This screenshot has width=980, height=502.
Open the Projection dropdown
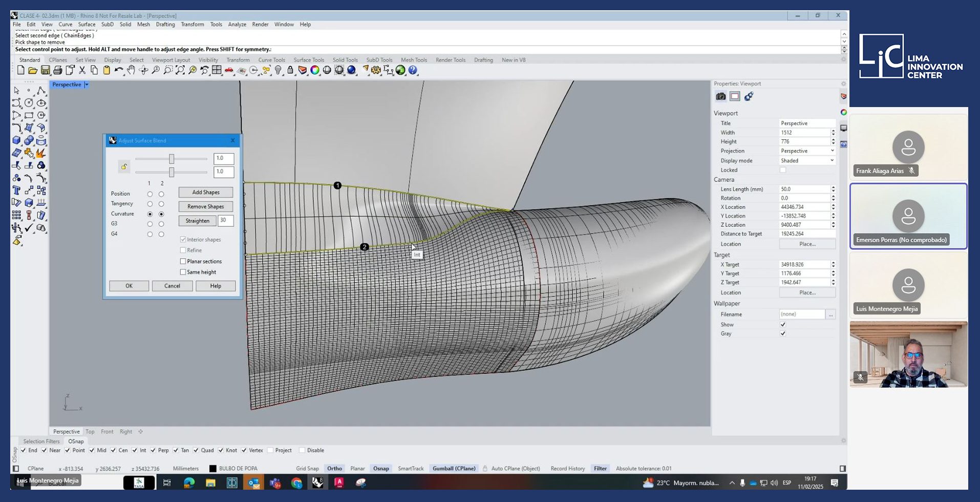click(x=807, y=151)
